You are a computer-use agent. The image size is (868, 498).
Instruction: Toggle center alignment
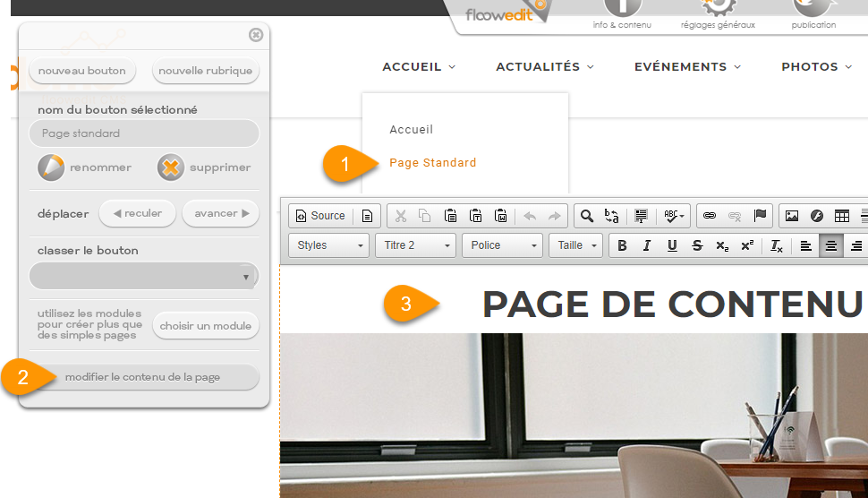click(x=831, y=245)
